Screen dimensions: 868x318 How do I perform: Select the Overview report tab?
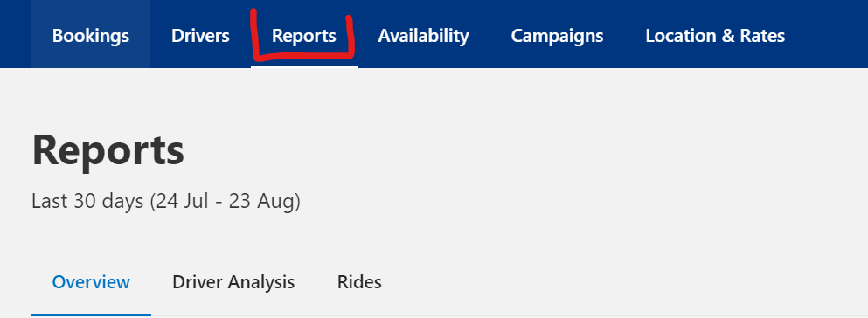tap(91, 282)
